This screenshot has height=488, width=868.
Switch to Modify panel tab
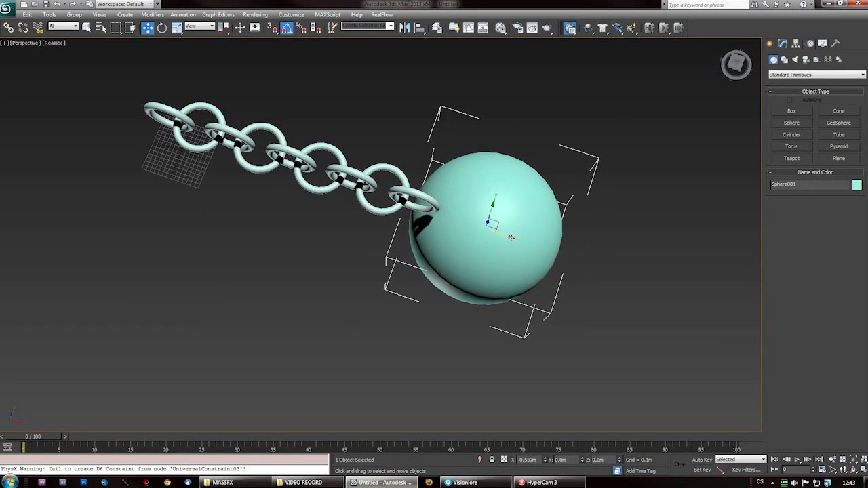(782, 43)
